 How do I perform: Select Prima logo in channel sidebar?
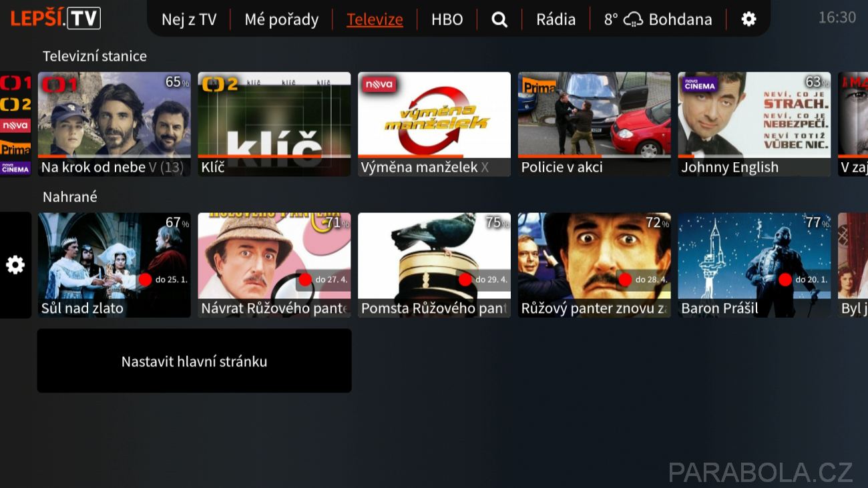(15, 148)
